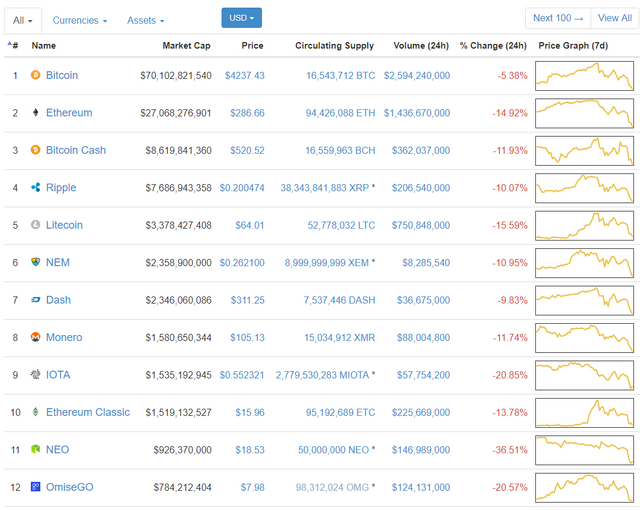Image resolution: width=640 pixels, height=510 pixels.
Task: Click the OmiseGO logo icon
Action: [x=36, y=487]
